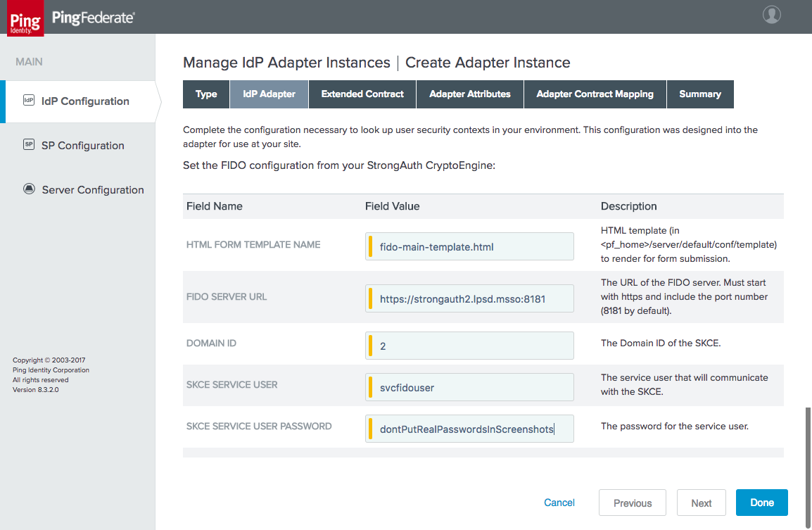Click 'The Domain ID of the SKCE.' description
812x530 pixels.
tap(661, 343)
